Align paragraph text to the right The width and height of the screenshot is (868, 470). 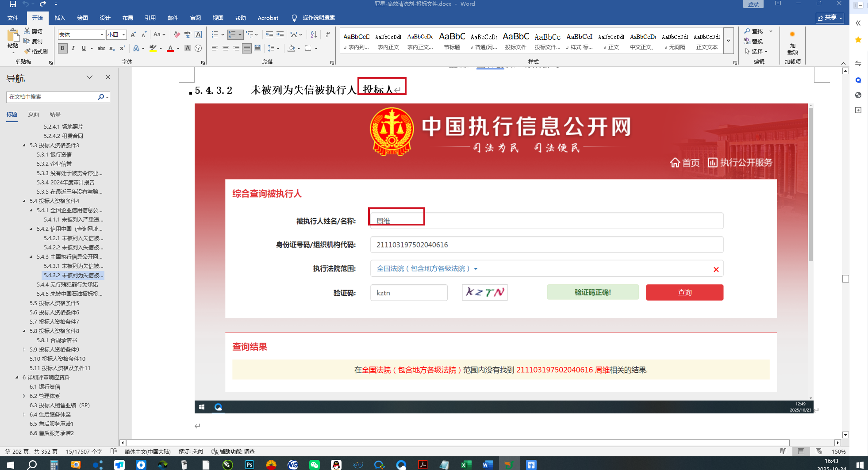coord(236,48)
